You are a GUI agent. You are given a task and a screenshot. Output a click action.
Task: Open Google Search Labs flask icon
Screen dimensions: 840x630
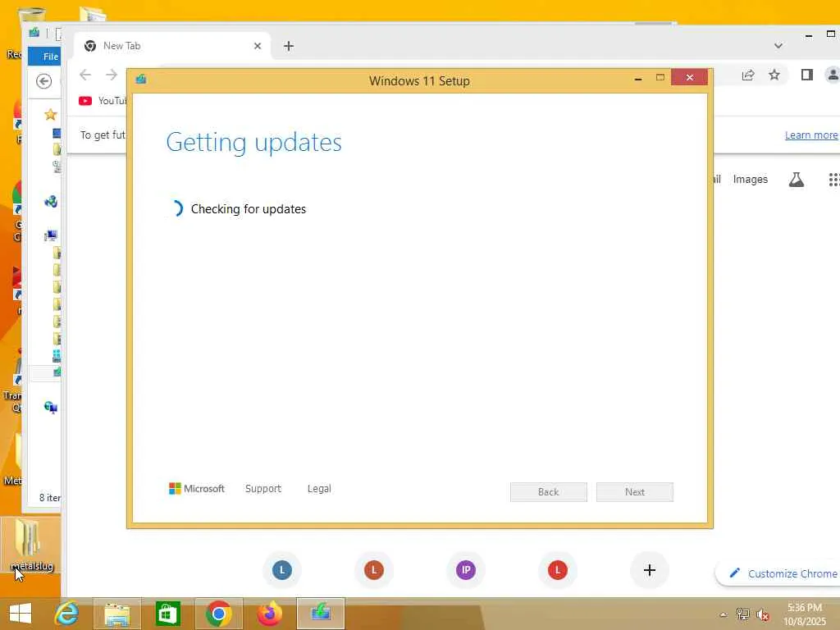(797, 180)
